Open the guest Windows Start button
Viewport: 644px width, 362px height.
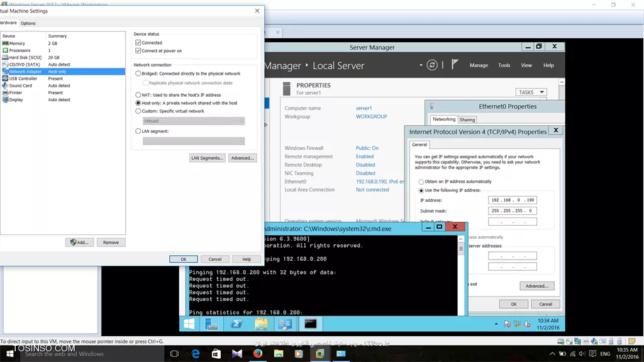pos(189,324)
